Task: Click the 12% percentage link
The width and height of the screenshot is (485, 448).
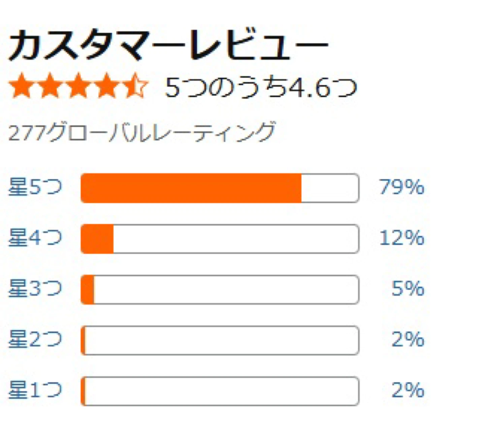Action: pos(401,238)
